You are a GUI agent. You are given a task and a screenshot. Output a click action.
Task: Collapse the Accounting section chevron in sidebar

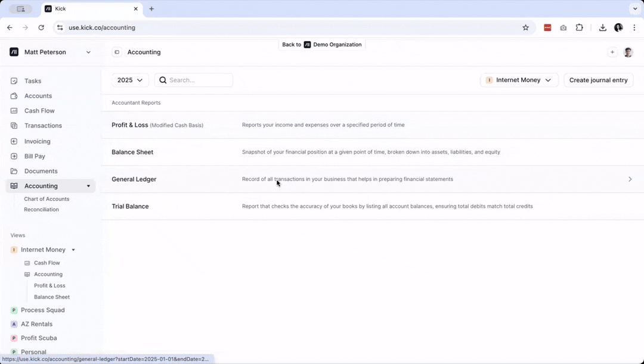(88, 185)
